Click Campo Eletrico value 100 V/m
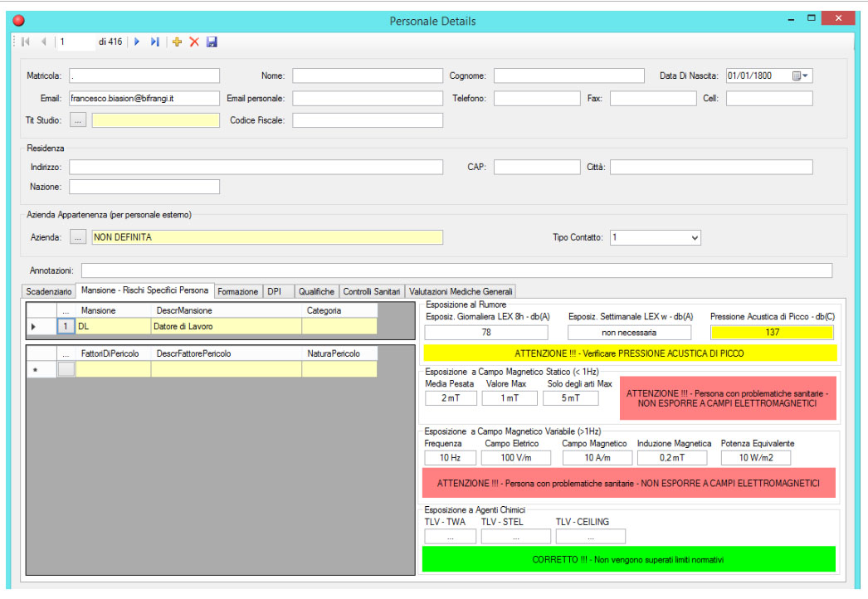 click(516, 458)
